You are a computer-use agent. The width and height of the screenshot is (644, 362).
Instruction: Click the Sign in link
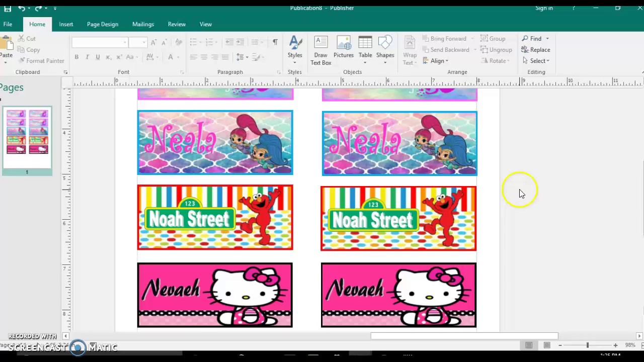(x=544, y=8)
